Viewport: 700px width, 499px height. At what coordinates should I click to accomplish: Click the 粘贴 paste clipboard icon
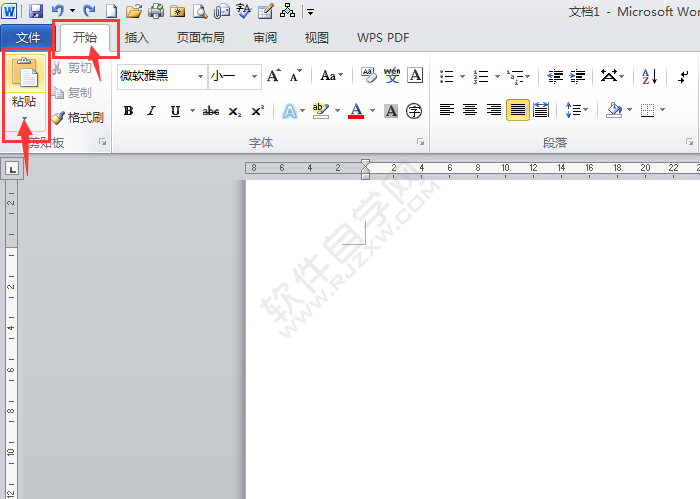coord(25,73)
